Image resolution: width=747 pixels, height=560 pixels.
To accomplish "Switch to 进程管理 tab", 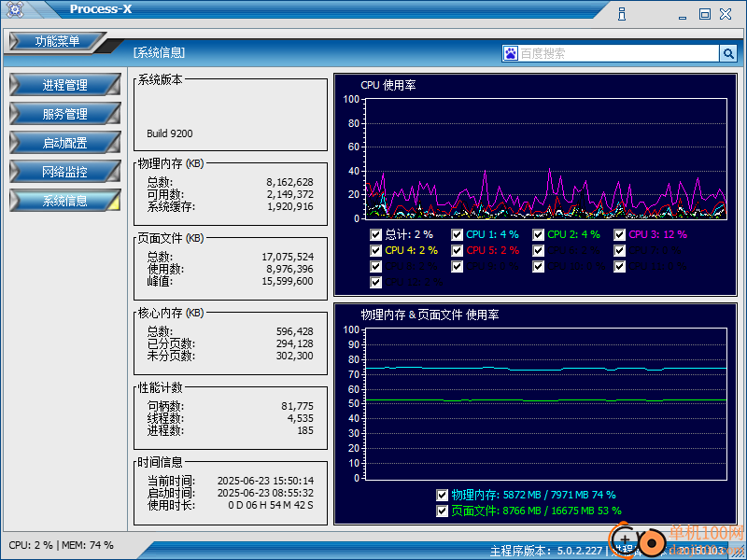I will click(x=65, y=85).
